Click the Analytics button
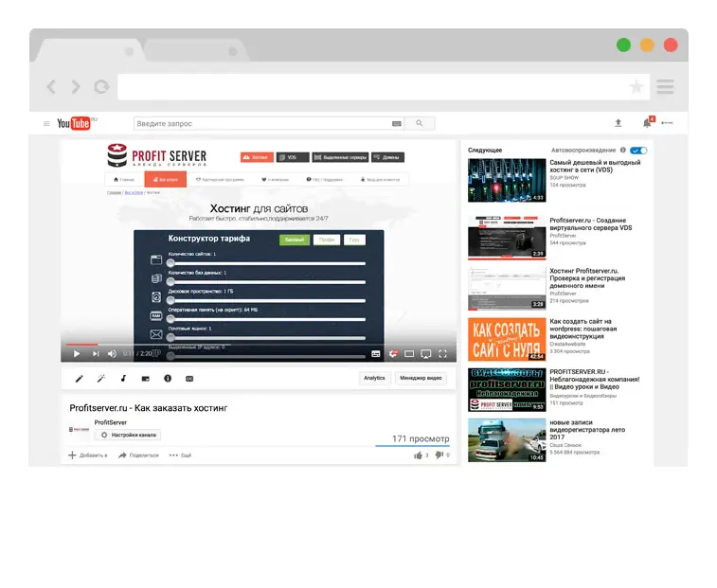Image resolution: width=717 pixels, height=588 pixels. [374, 378]
